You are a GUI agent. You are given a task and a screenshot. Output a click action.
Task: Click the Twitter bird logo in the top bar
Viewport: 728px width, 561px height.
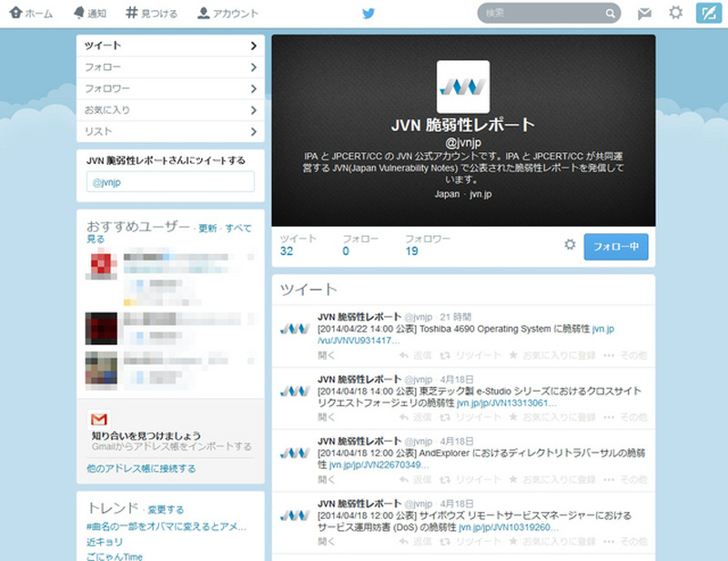coord(369,14)
